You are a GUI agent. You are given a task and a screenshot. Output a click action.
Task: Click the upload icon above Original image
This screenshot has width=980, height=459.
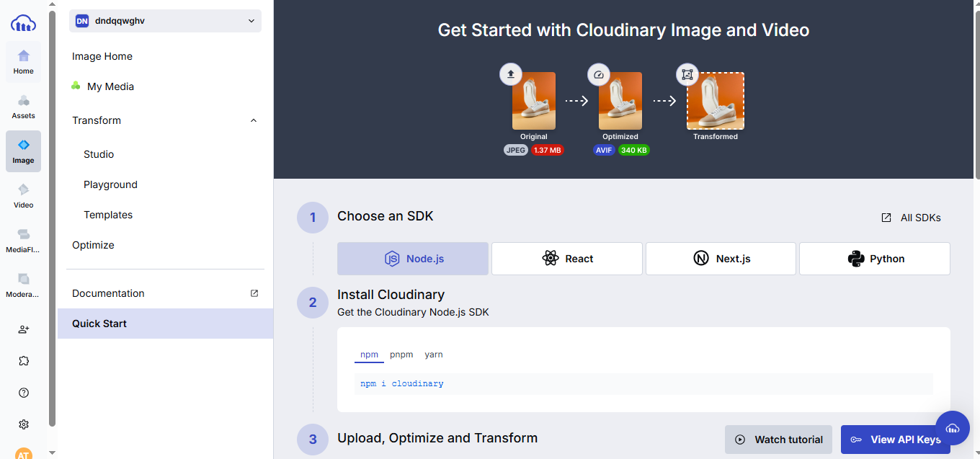pyautogui.click(x=511, y=74)
